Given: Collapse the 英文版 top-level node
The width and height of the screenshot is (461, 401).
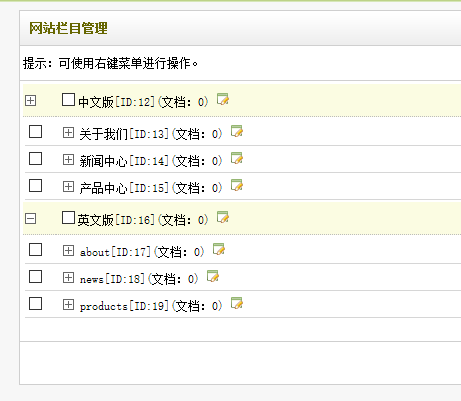Looking at the screenshot, I should [30, 219].
